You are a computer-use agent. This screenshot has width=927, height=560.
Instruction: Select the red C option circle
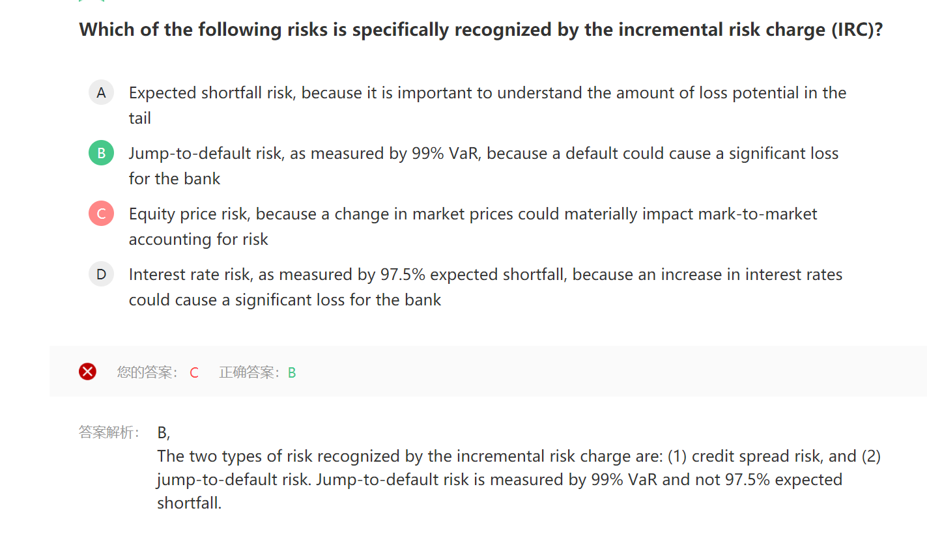[x=101, y=214]
